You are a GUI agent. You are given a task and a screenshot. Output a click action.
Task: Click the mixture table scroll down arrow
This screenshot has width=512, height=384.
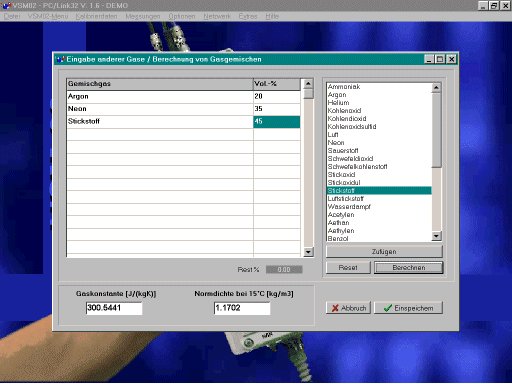(x=308, y=252)
